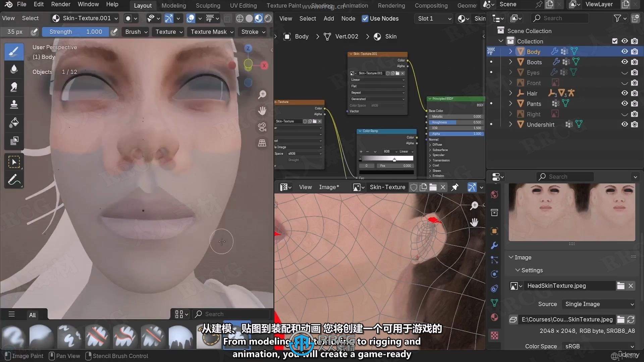
Task: Select Material Preview shading mode
Action: (x=259, y=18)
